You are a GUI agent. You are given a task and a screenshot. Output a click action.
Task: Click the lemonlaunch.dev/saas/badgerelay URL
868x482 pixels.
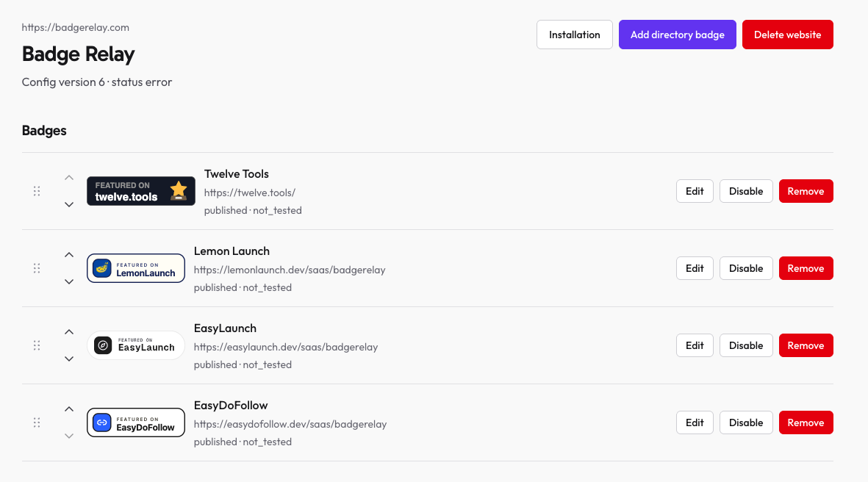pyautogui.click(x=290, y=270)
